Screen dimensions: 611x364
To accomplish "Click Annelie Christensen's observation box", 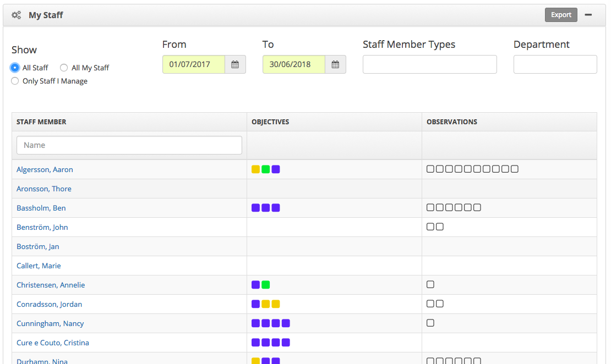I will click(430, 284).
